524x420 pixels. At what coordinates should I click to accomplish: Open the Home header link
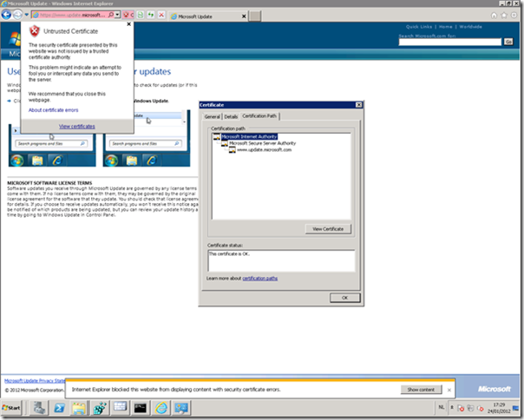pos(445,27)
